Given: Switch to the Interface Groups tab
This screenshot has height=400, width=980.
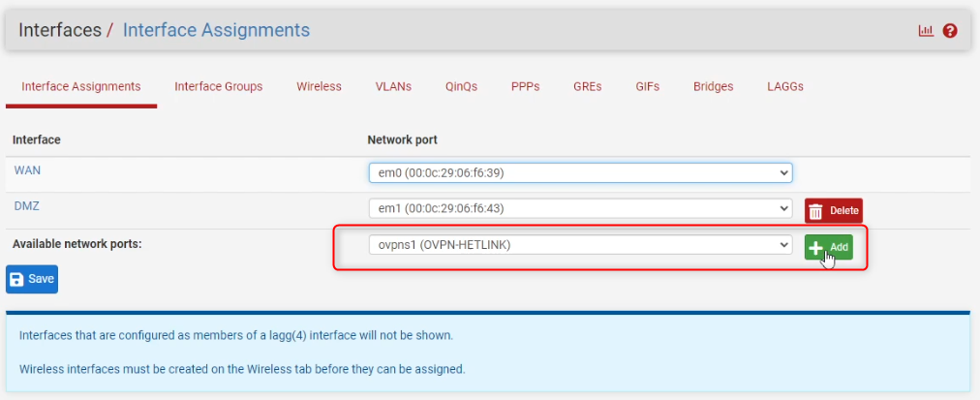Looking at the screenshot, I should point(218,86).
